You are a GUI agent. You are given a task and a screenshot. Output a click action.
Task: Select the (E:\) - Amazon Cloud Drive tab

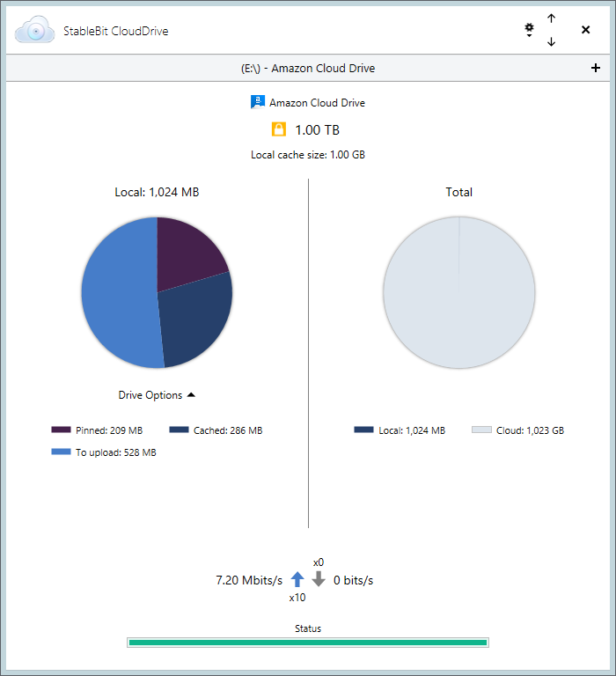click(x=308, y=68)
